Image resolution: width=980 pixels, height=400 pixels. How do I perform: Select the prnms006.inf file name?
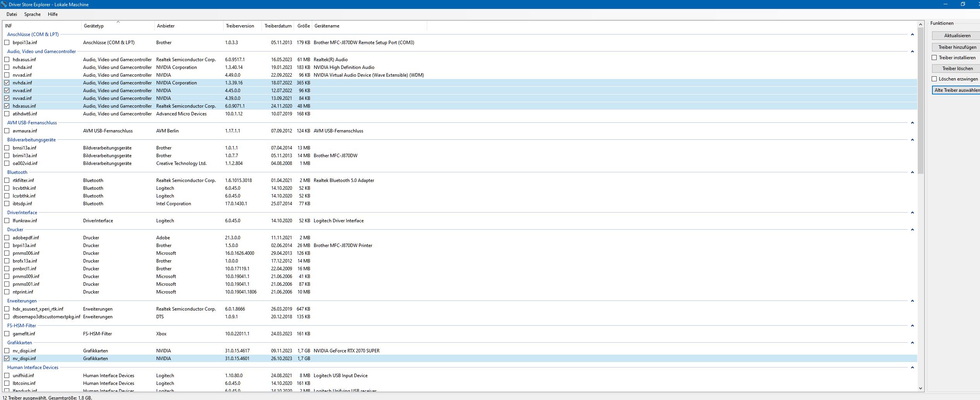point(26,253)
